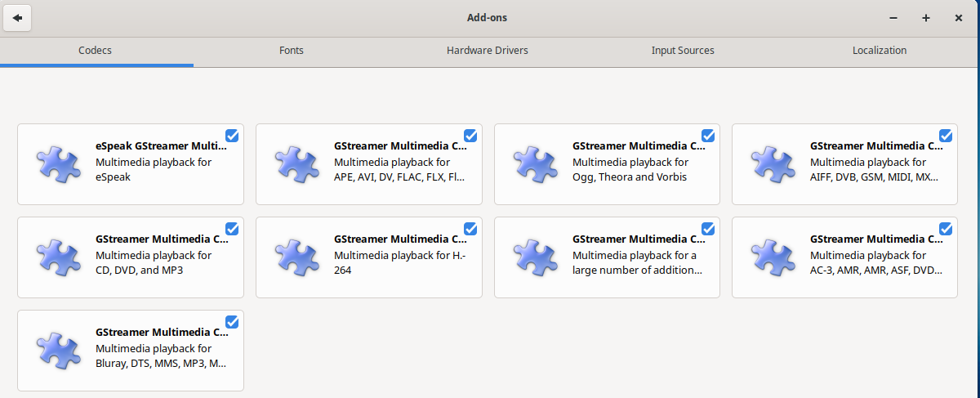The width and height of the screenshot is (980, 398).
Task: Uncheck the AC-3, AMR, ASF, DVD codec
Action: [x=946, y=229]
